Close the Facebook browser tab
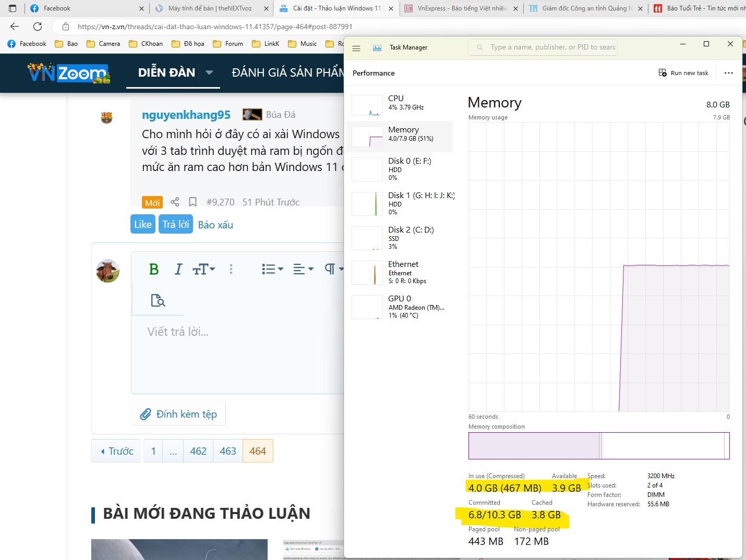The height and width of the screenshot is (560, 746). [x=141, y=8]
